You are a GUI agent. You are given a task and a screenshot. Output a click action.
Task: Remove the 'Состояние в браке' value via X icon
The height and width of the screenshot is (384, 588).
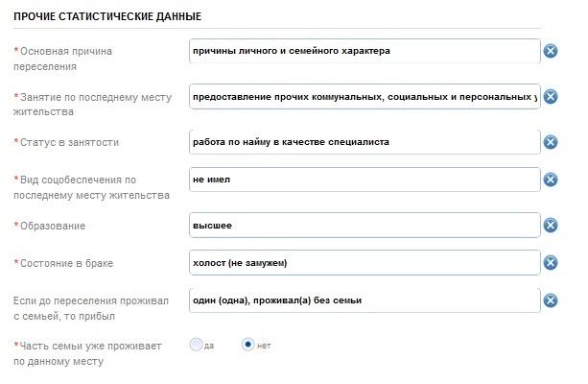[551, 263]
